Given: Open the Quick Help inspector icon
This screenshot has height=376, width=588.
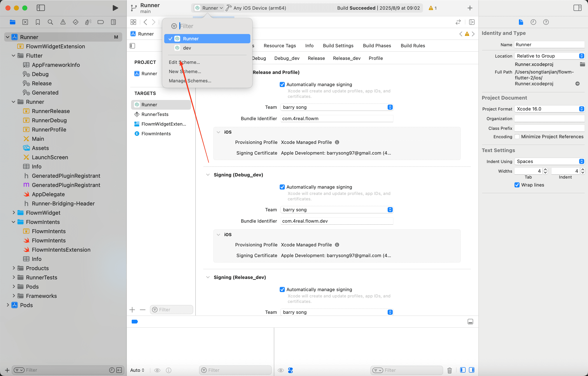Looking at the screenshot, I should tap(546, 22).
